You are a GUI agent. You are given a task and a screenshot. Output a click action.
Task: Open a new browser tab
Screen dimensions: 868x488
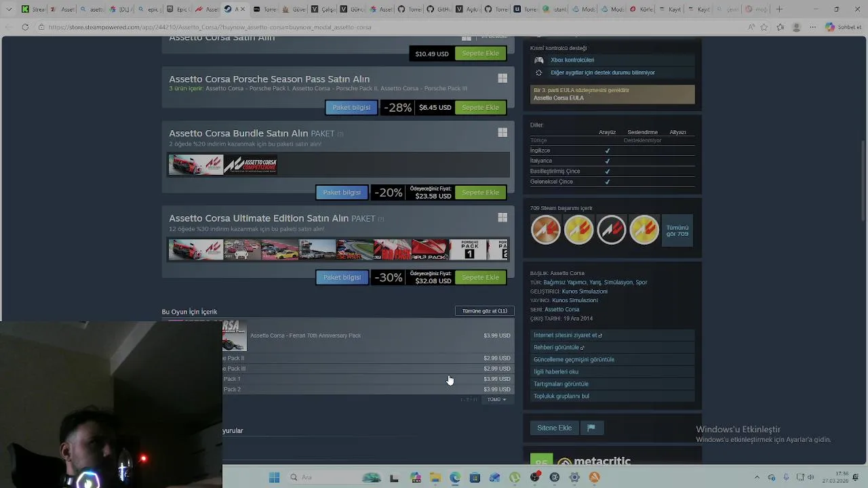(x=779, y=9)
